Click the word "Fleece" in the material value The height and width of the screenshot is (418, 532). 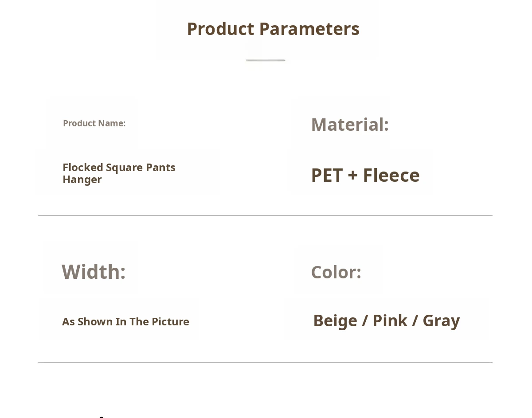(x=391, y=175)
